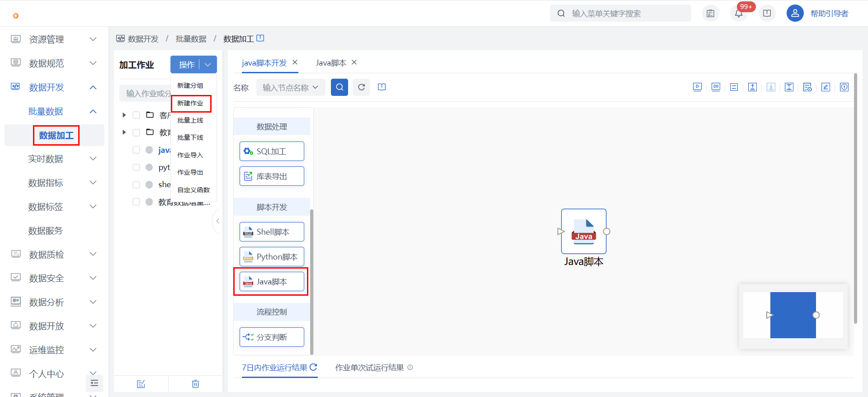Image resolution: width=868 pixels, height=397 pixels.
Task: Click the Java脚本 node button in palette
Action: pyautogui.click(x=272, y=282)
